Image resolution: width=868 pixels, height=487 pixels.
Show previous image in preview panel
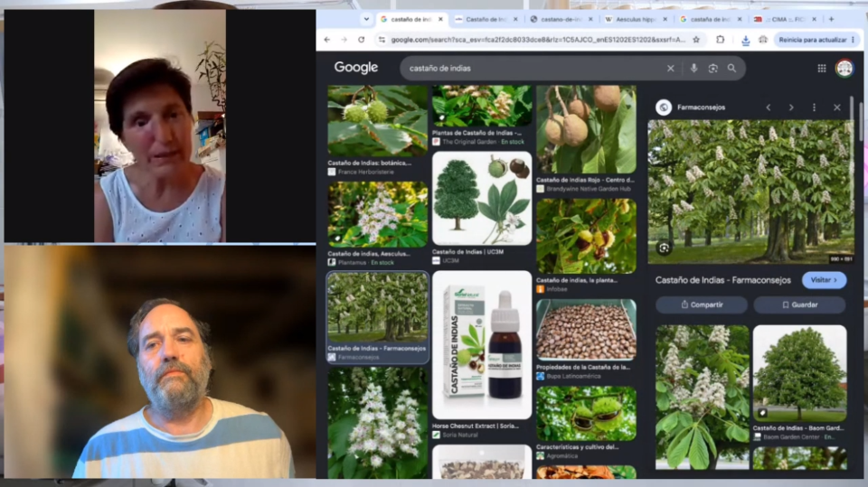769,108
